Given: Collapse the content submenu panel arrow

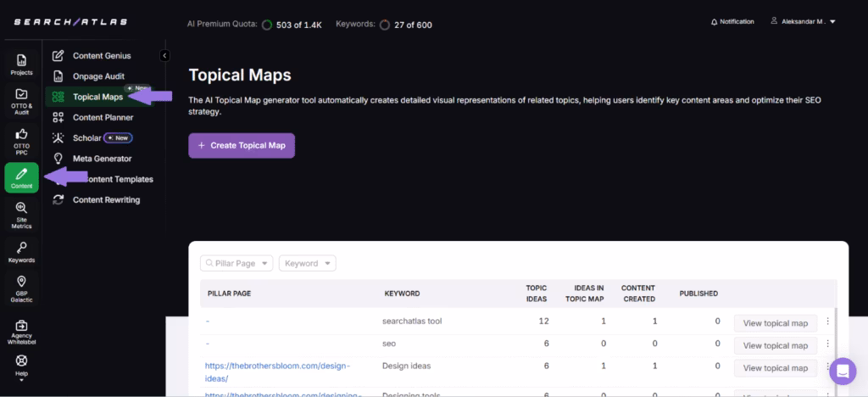Looking at the screenshot, I should 164,56.
